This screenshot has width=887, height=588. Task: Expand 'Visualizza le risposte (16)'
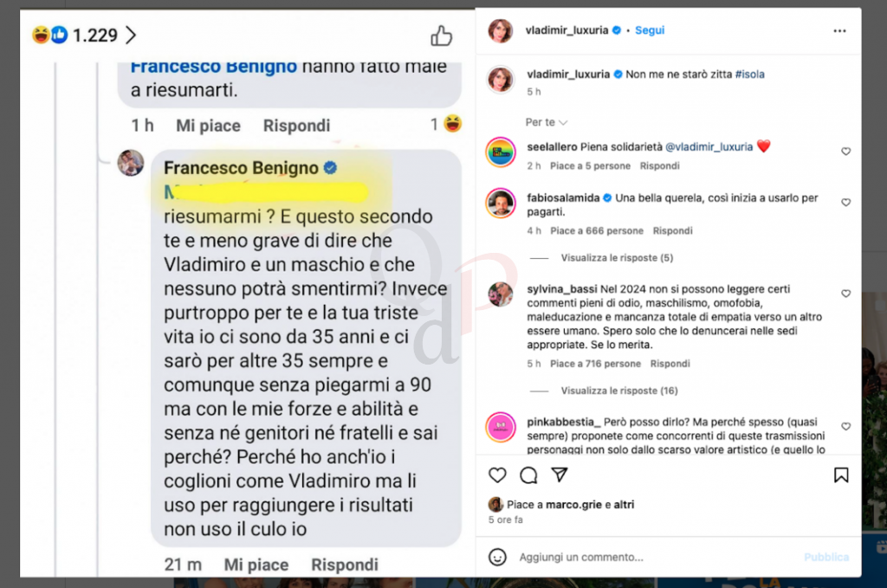coord(618,391)
